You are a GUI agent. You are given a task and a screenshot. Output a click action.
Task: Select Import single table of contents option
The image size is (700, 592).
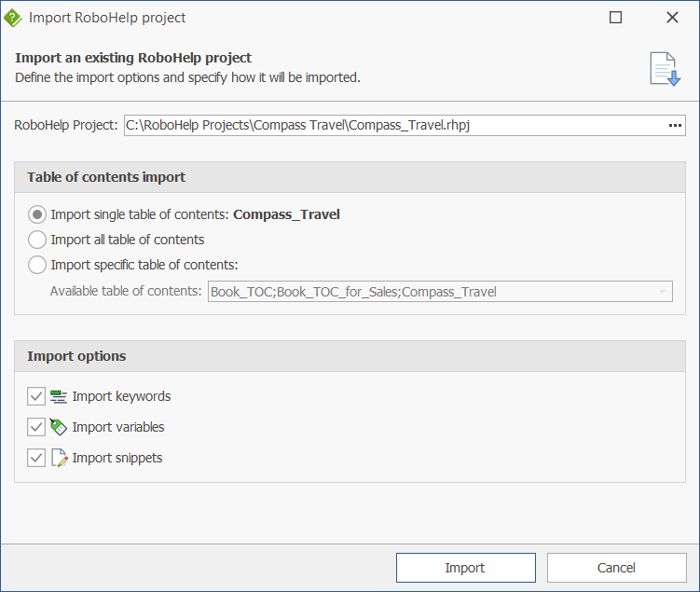click(x=37, y=214)
